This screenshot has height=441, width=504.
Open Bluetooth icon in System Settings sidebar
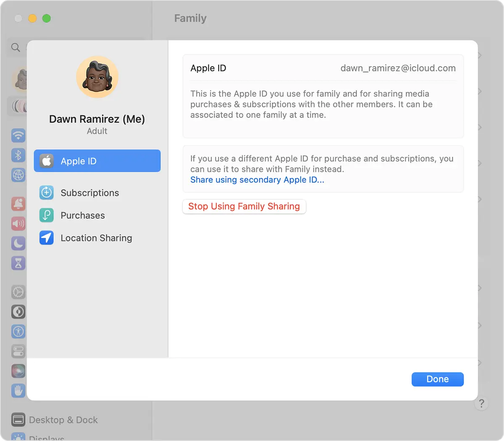tap(18, 155)
